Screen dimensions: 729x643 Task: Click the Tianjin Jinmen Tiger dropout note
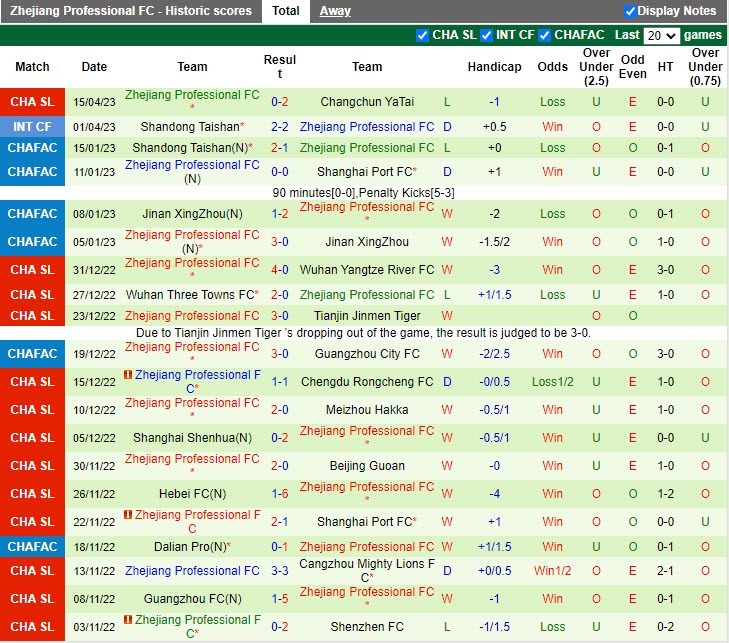point(364,333)
